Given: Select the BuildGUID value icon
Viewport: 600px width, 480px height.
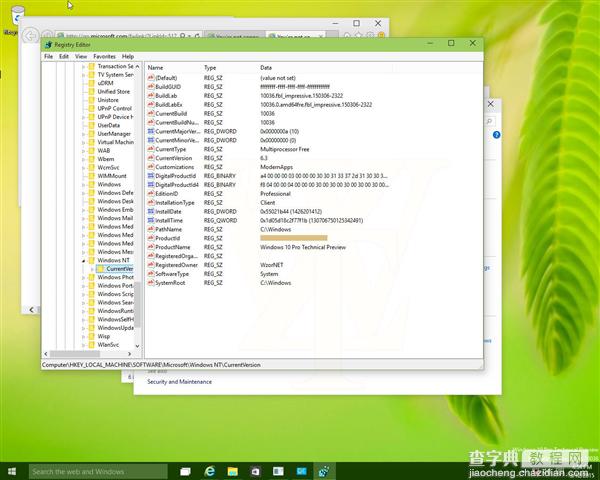Looking at the screenshot, I should (x=151, y=87).
